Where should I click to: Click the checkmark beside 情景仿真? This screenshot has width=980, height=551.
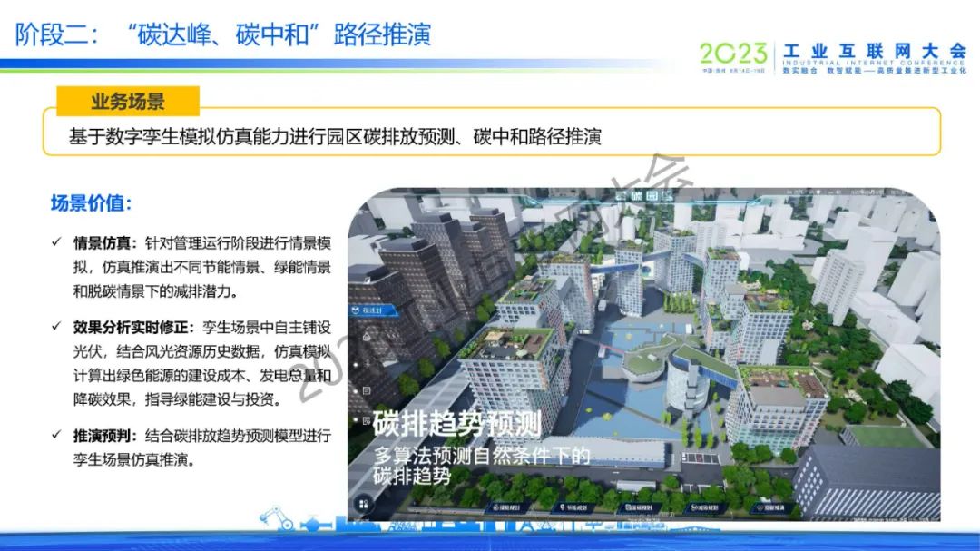[56, 243]
